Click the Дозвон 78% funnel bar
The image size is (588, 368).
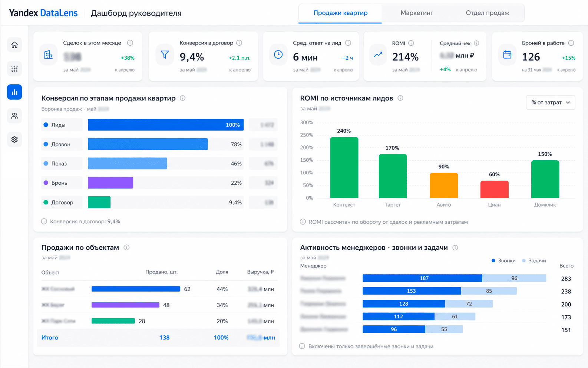click(148, 144)
